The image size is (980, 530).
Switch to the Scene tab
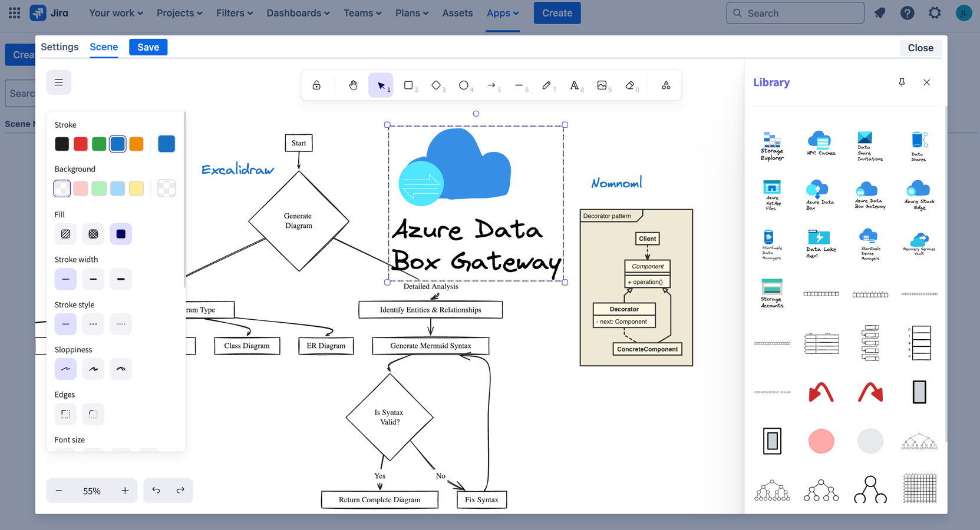[x=104, y=47]
